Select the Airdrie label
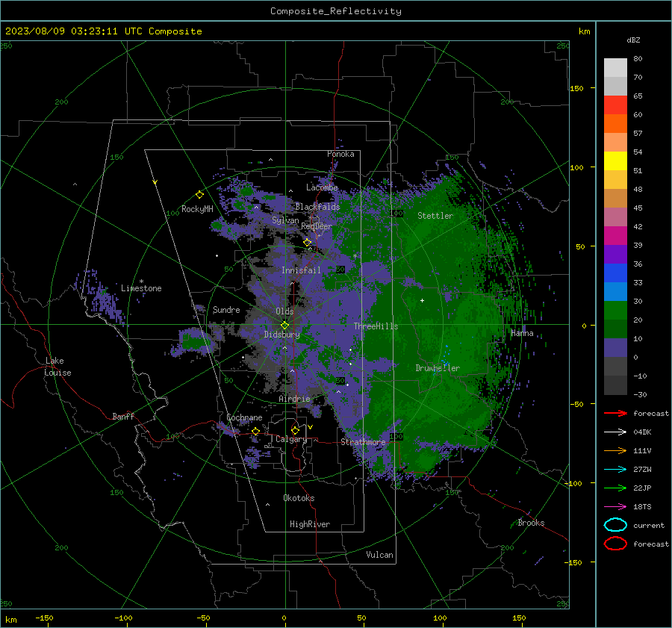672x628 pixels. [294, 399]
